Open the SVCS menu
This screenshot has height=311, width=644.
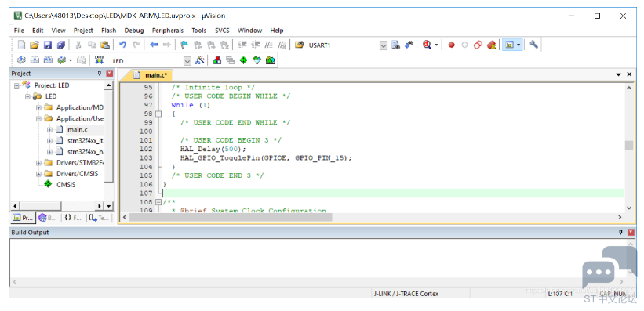click(x=222, y=31)
